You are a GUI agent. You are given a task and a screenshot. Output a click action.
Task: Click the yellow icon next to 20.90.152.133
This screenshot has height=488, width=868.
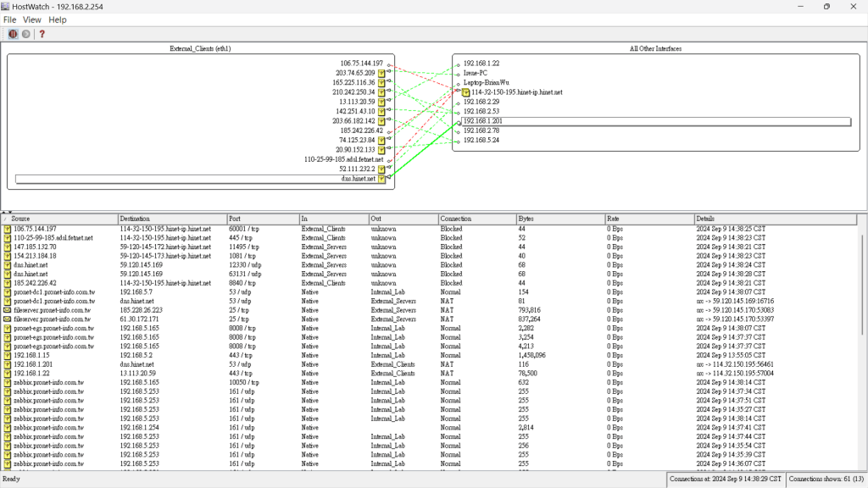point(381,150)
